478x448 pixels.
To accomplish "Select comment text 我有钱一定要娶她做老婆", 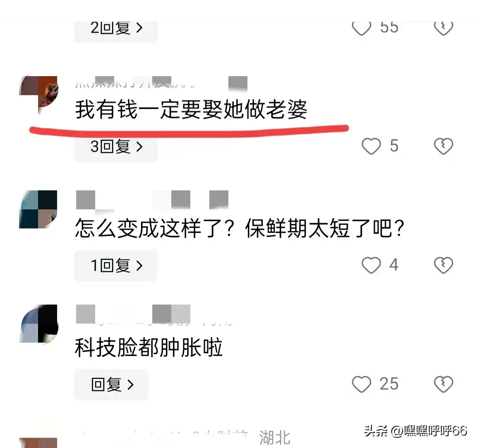I will pyautogui.click(x=191, y=109).
